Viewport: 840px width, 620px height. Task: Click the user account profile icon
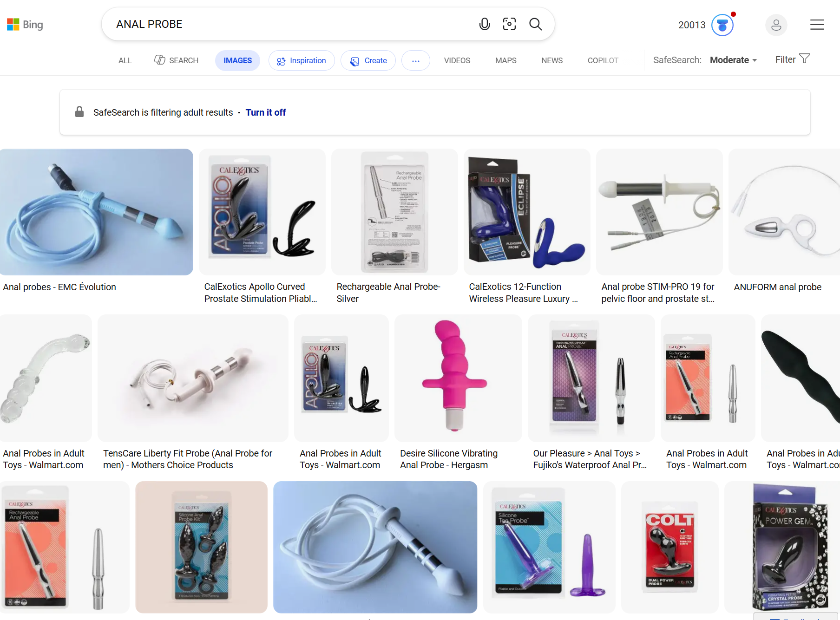[776, 25]
